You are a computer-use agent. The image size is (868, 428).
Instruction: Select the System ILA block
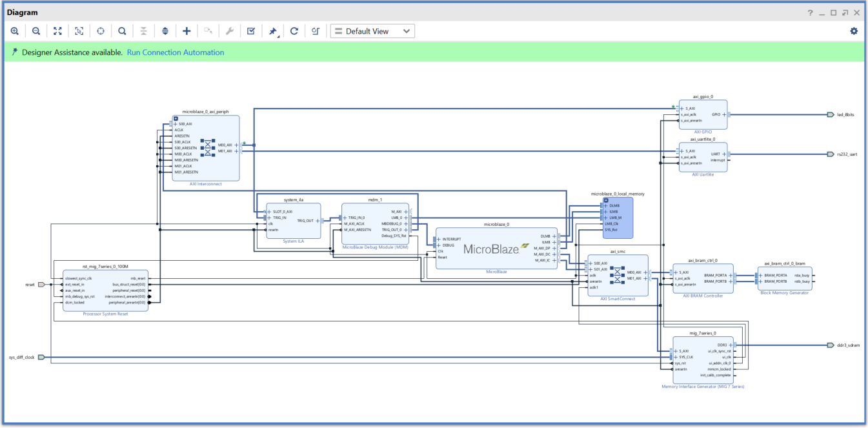click(293, 221)
